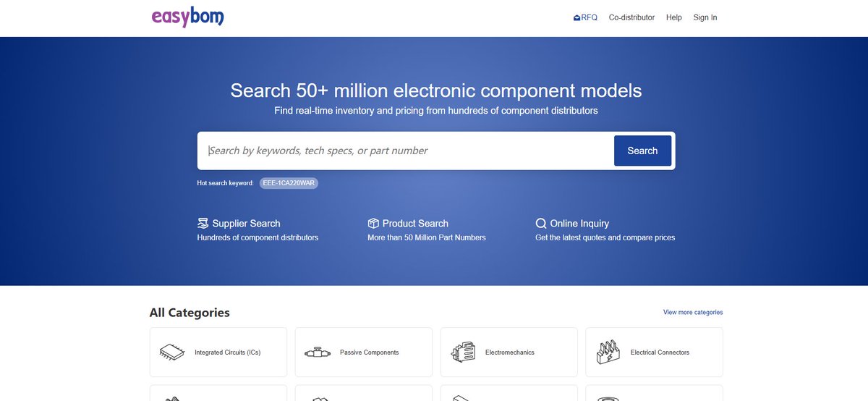This screenshot has height=401, width=868.
Task: Open View more categories link
Action: coord(693,313)
